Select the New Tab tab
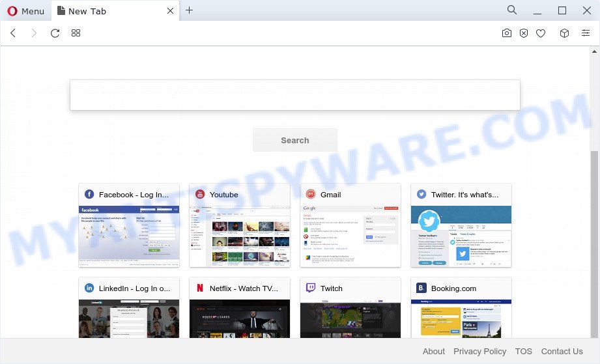The height and width of the screenshot is (364, 600). (x=115, y=11)
